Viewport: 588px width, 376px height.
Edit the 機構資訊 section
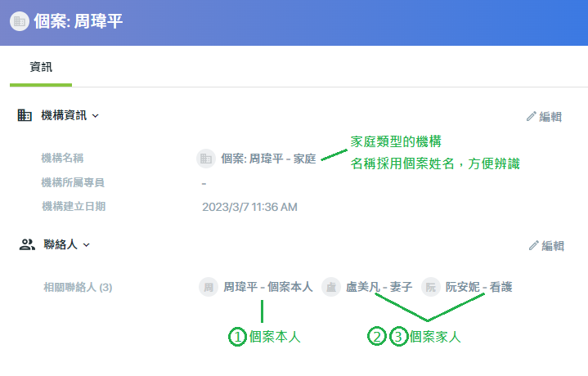(x=544, y=117)
